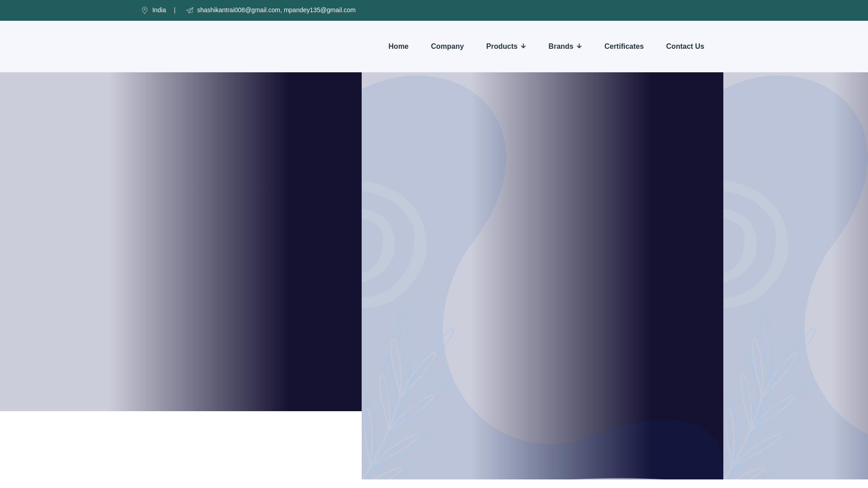Open the Certificates page
The width and height of the screenshot is (868, 488).
pyautogui.click(x=624, y=47)
